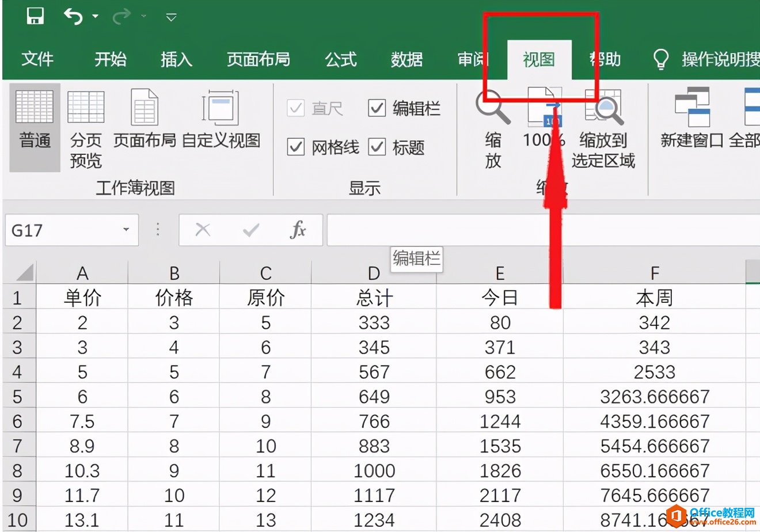
Task: Switch to the 开始 tab
Action: pyautogui.click(x=111, y=59)
